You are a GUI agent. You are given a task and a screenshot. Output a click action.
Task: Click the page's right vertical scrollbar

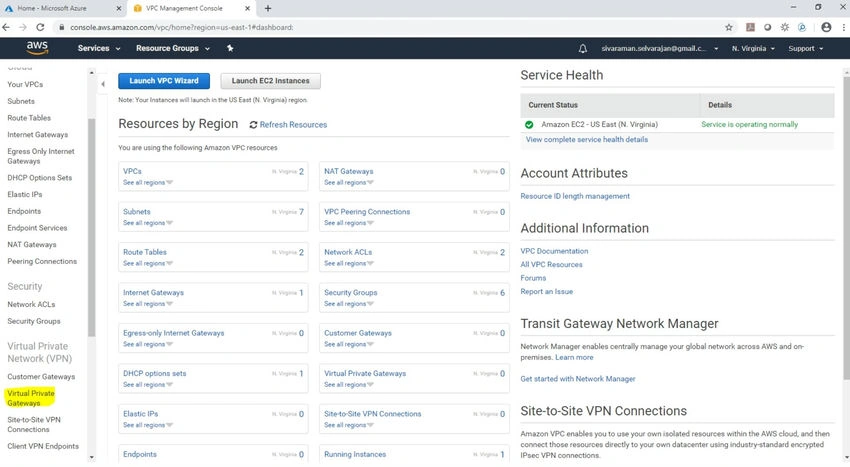pos(846,228)
